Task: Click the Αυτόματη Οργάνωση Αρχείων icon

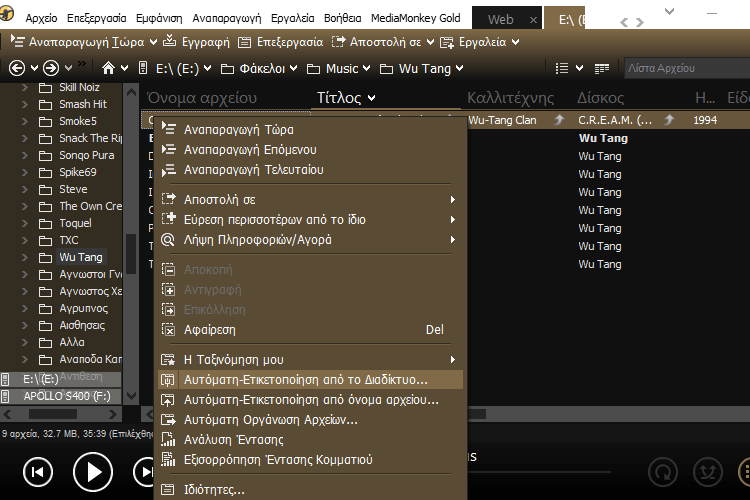Action: [x=168, y=420]
